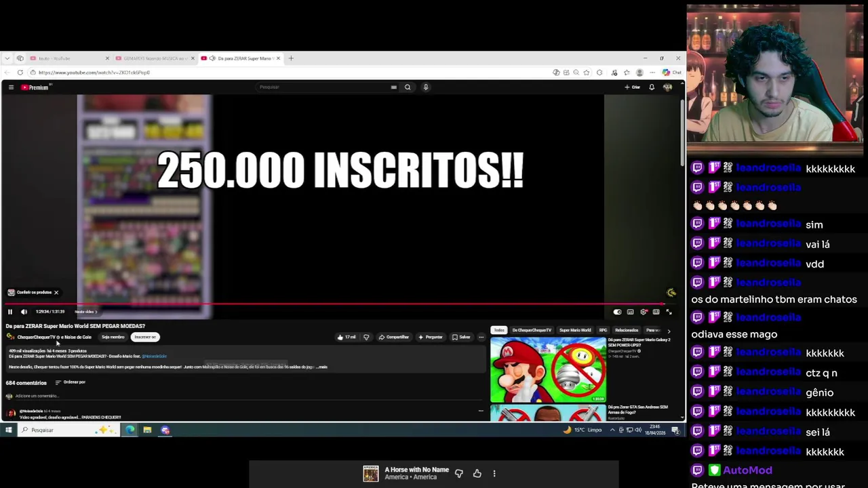Add page to favorites star icon
The image size is (868, 488).
587,73
